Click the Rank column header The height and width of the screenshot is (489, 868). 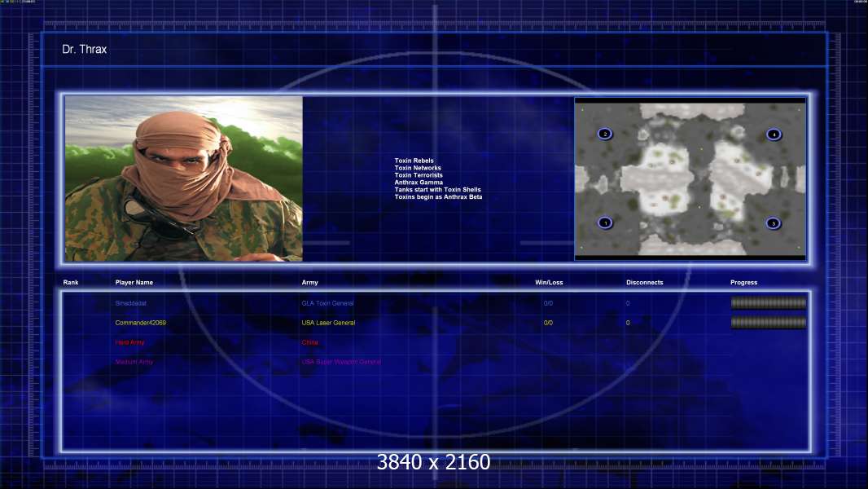(x=71, y=283)
